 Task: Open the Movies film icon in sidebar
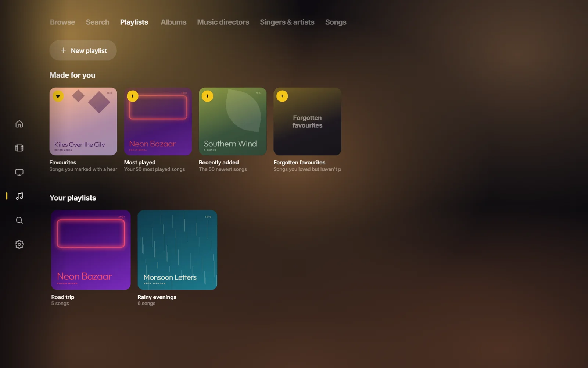click(x=19, y=148)
